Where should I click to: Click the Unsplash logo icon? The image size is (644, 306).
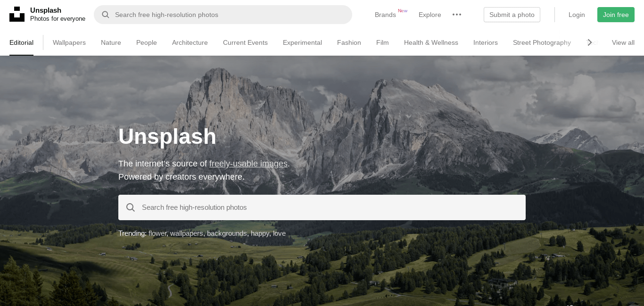click(x=17, y=14)
